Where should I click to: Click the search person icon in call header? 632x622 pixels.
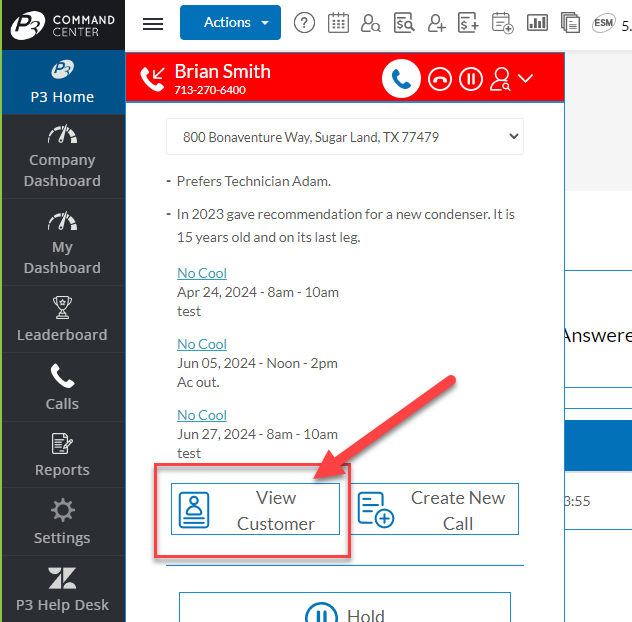500,79
